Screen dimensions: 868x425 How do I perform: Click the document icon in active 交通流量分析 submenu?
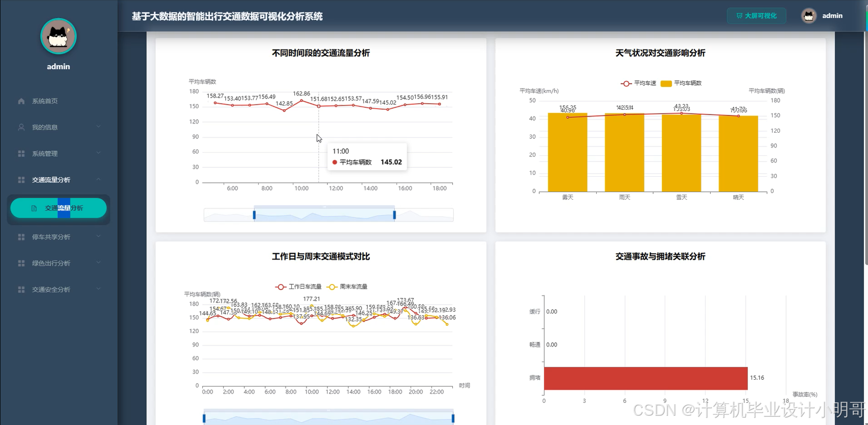[34, 209]
